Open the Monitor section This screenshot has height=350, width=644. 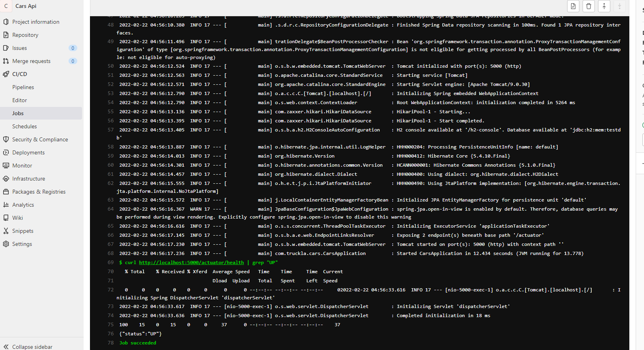[22, 165]
